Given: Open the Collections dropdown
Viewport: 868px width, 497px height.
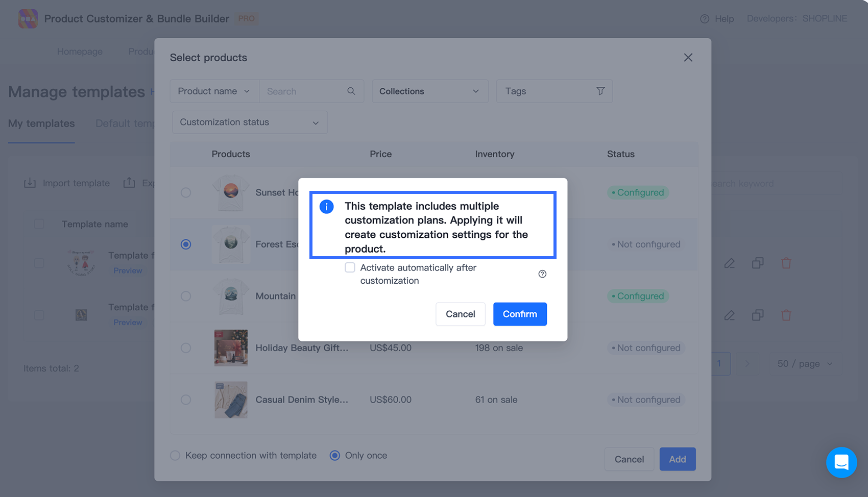Looking at the screenshot, I should pyautogui.click(x=430, y=91).
